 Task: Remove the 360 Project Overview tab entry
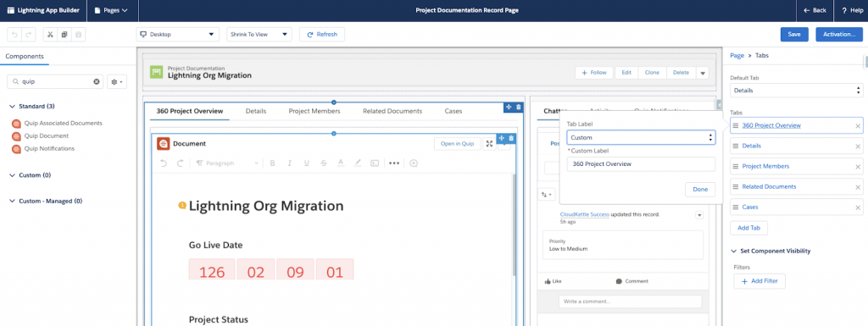pyautogui.click(x=858, y=126)
